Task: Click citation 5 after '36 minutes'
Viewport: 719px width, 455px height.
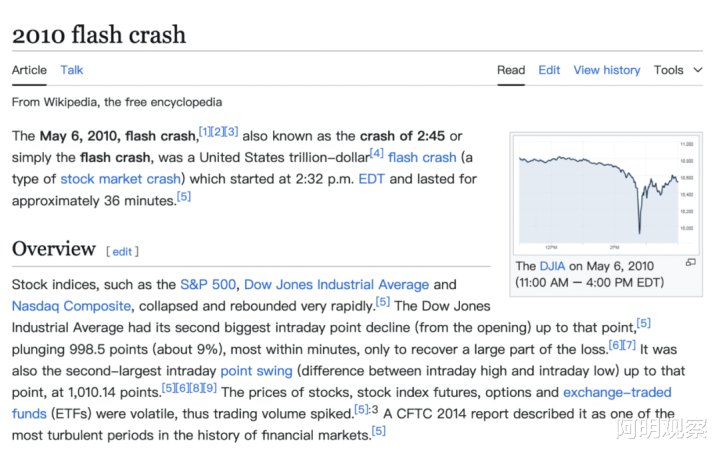Action: click(184, 196)
